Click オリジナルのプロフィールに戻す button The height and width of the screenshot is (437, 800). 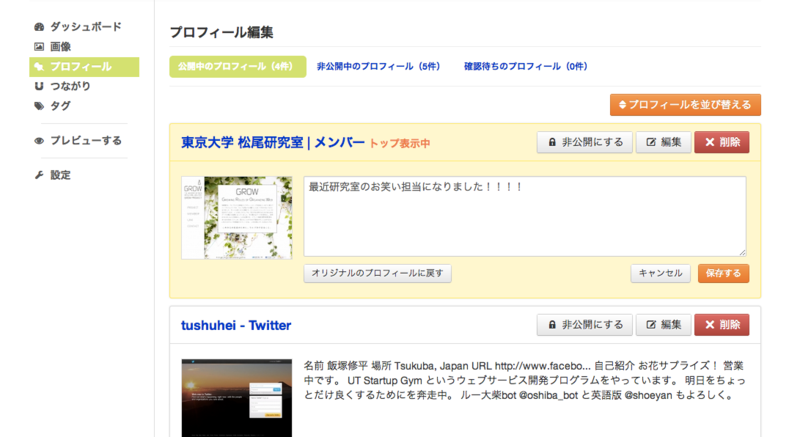[x=378, y=273]
